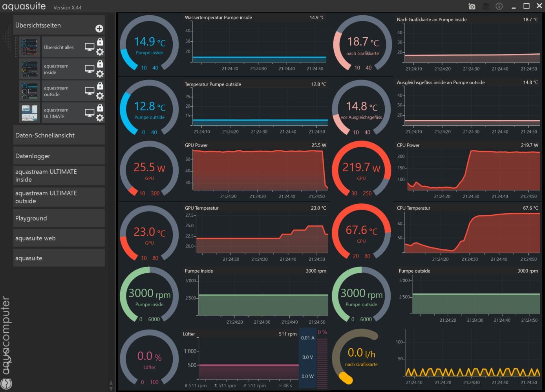
Task: Click the Wassertemperatur Pumpe inside chart
Action: [x=255, y=43]
